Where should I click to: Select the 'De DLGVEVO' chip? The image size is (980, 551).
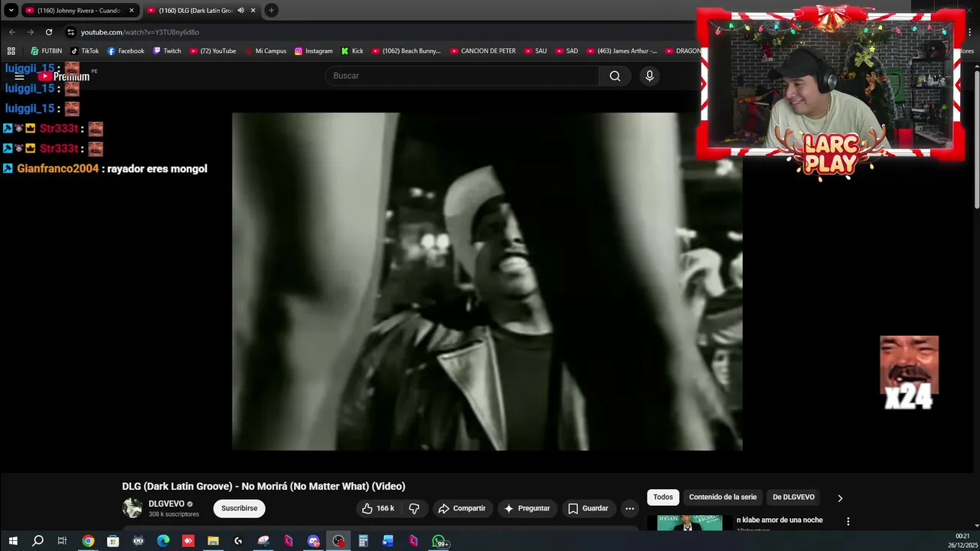793,497
